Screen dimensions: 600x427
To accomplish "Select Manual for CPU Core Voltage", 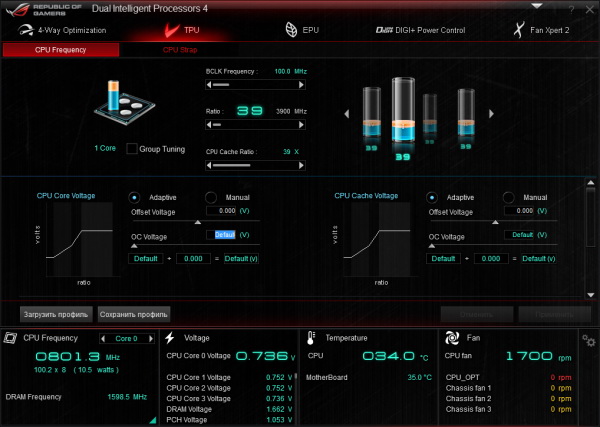I will pyautogui.click(x=210, y=198).
